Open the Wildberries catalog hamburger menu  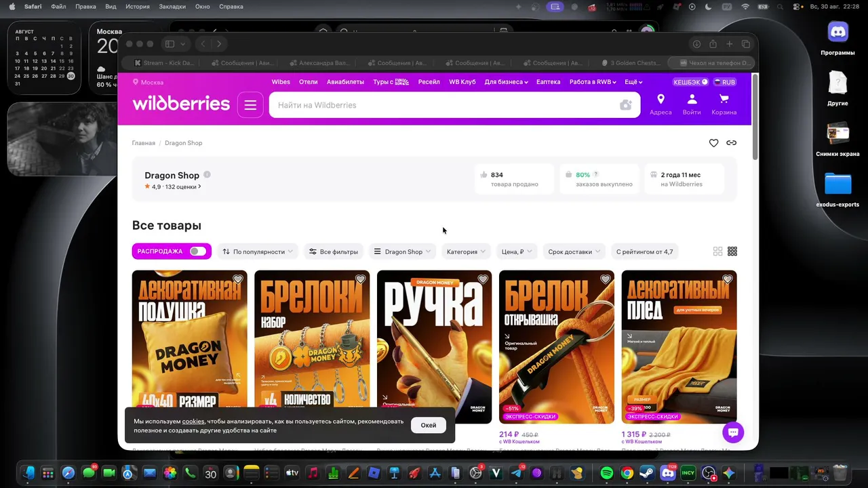pyautogui.click(x=250, y=105)
